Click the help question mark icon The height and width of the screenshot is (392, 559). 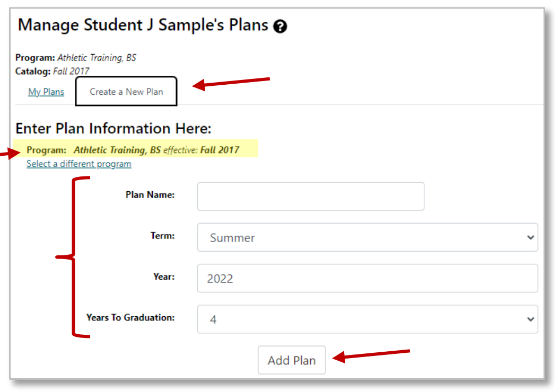[x=281, y=26]
